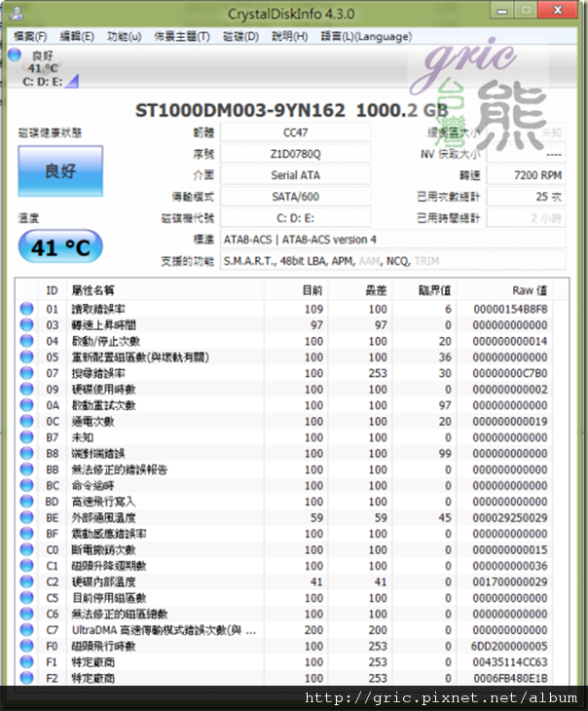The height and width of the screenshot is (711, 588).
Task: Click the serial number field Z1D0780Q
Action: [x=295, y=154]
